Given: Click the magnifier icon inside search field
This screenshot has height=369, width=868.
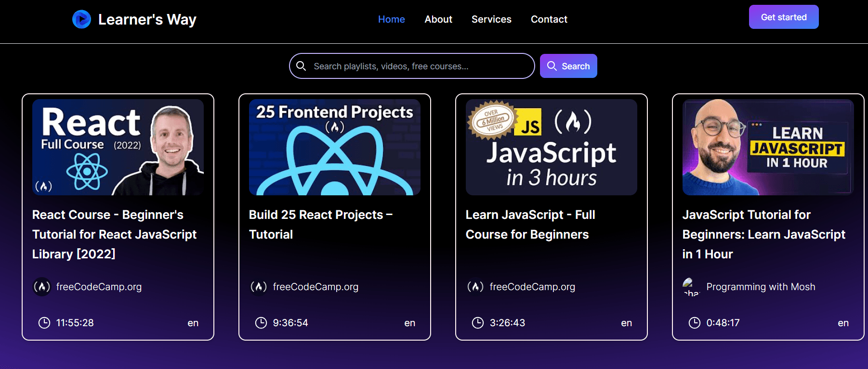Looking at the screenshot, I should tap(301, 66).
